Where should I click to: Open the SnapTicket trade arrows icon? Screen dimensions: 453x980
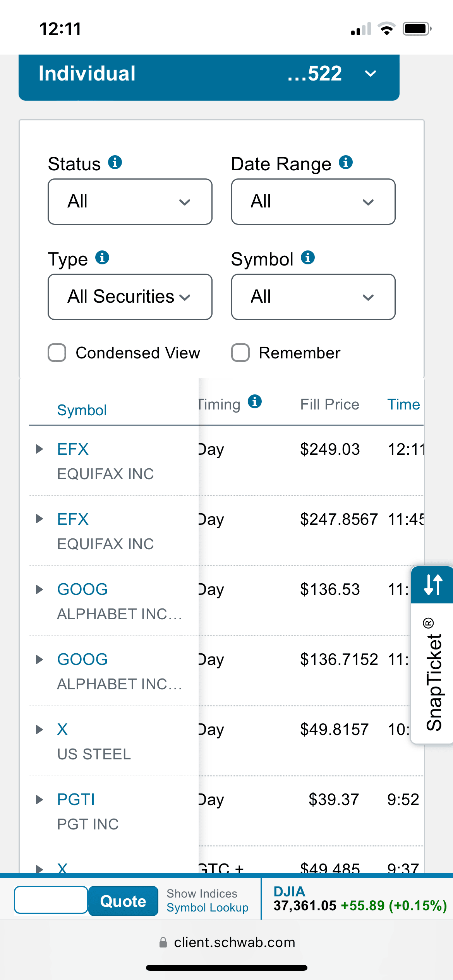(432, 584)
